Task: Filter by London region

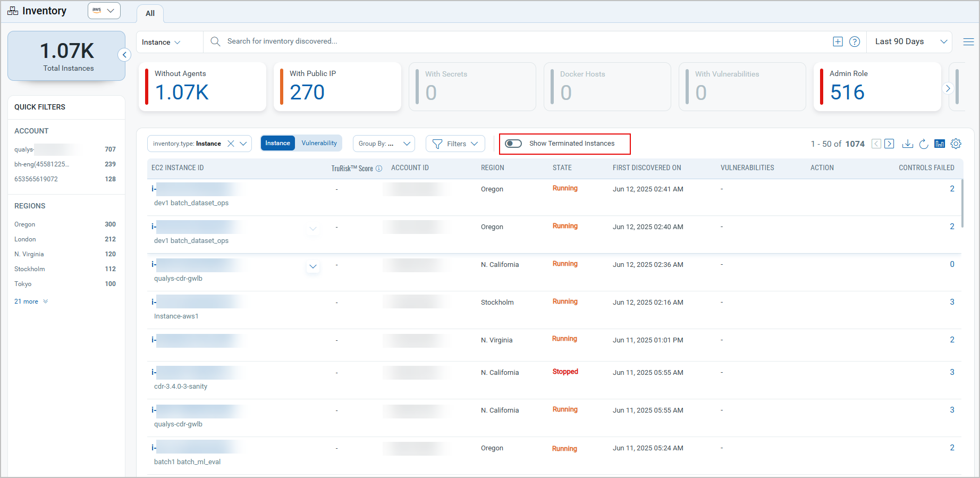Action: pyautogui.click(x=65, y=239)
